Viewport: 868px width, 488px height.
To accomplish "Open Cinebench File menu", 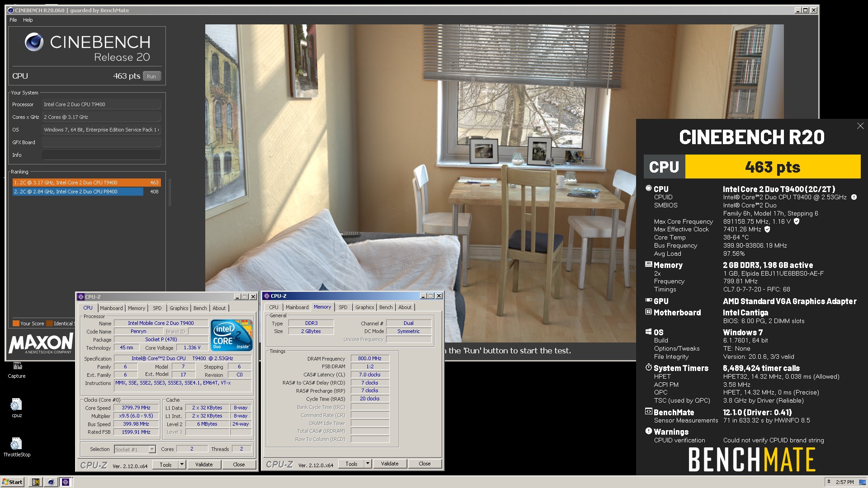I will click(x=13, y=20).
